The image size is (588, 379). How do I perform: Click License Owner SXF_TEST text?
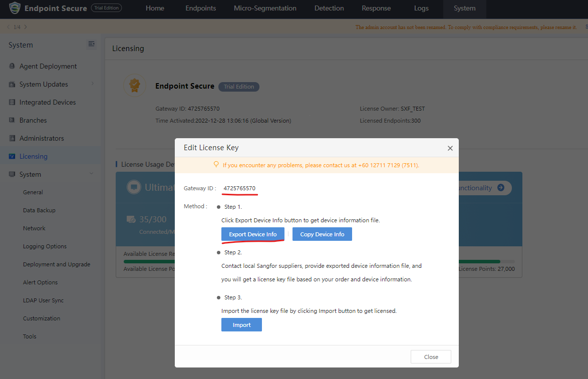392,109
